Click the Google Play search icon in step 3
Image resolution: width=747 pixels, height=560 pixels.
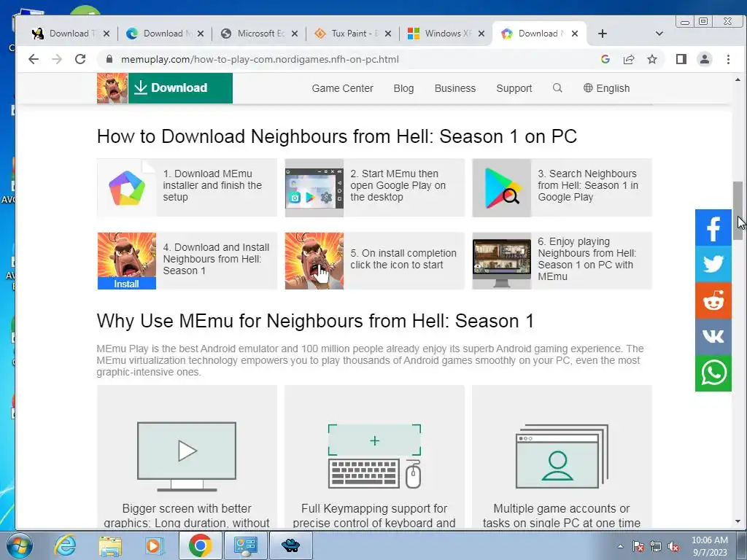click(502, 187)
